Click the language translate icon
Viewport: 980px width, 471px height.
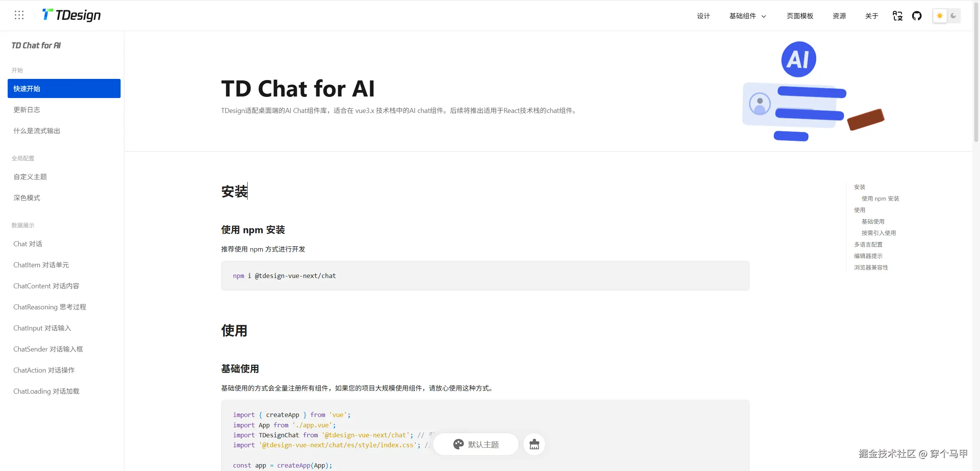coord(897,16)
